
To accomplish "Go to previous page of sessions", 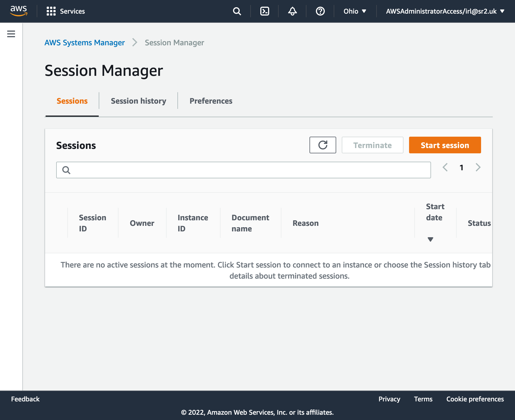I will coord(445,167).
